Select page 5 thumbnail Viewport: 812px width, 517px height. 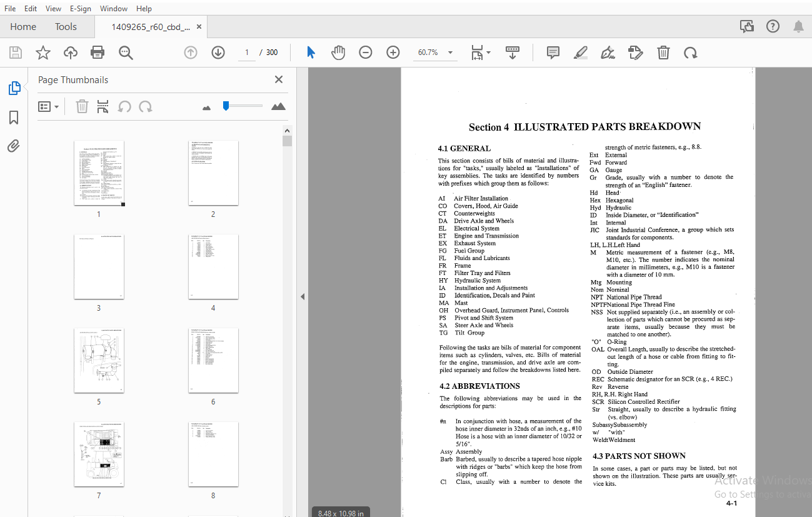tap(99, 361)
